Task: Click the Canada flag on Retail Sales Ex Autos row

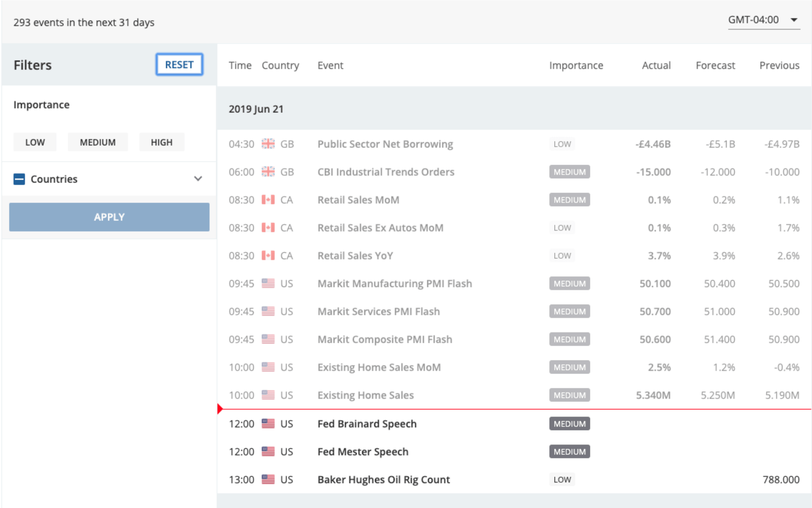Action: 268,228
